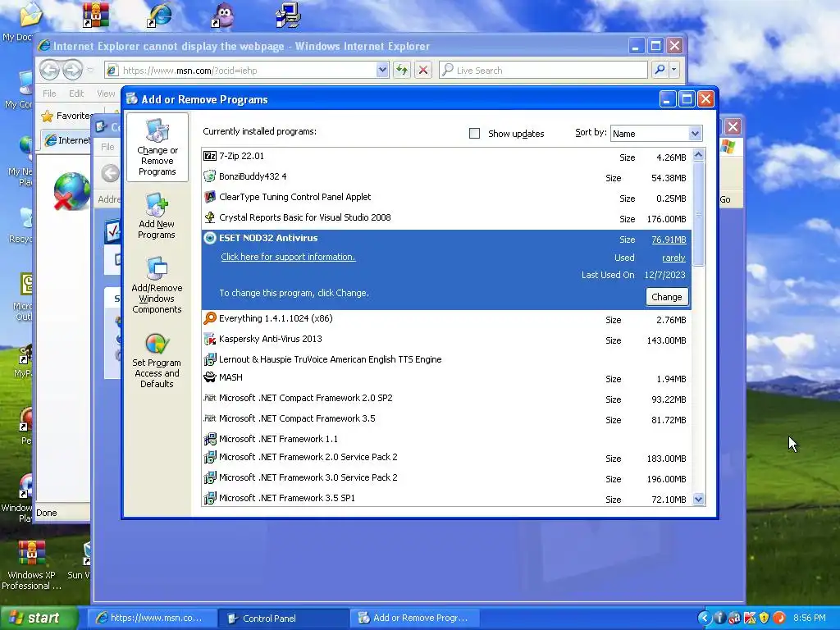
Task: Switch to Control Panel taskbar button
Action: pyautogui.click(x=283, y=618)
